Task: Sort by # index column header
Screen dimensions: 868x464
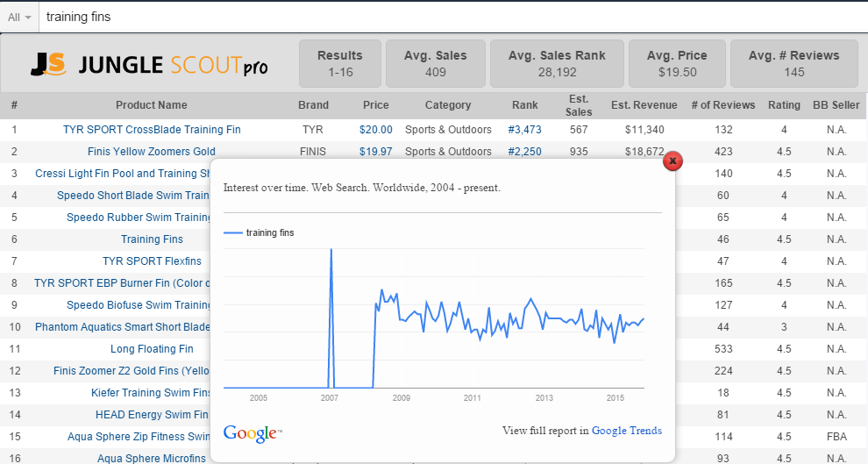Action: (14, 105)
